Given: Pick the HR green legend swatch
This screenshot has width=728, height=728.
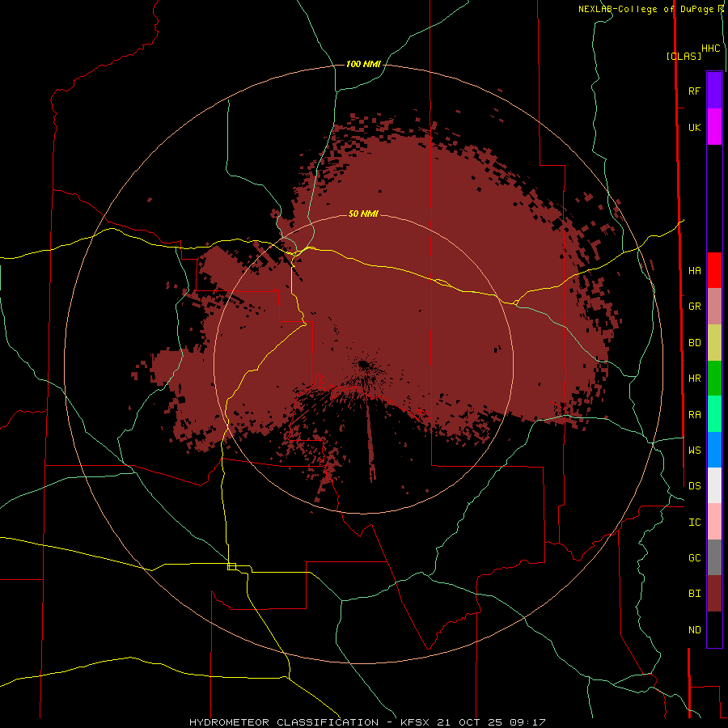Looking at the screenshot, I should point(714,379).
